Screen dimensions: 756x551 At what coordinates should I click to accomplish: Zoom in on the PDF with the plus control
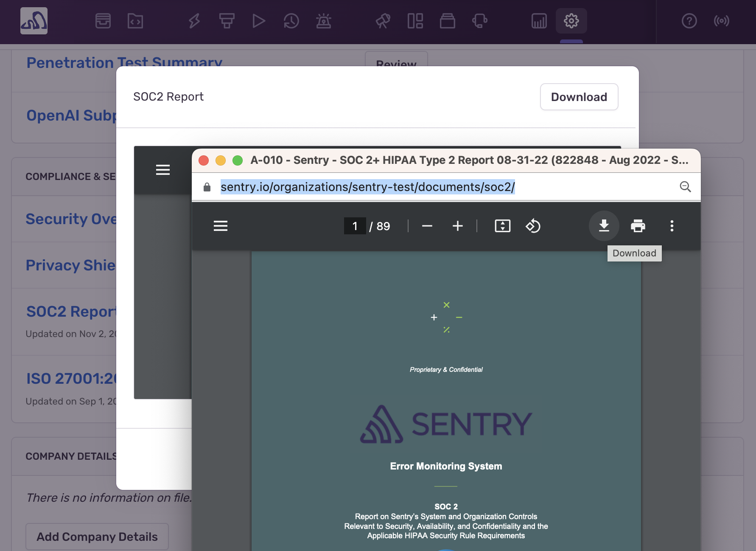coord(457,226)
